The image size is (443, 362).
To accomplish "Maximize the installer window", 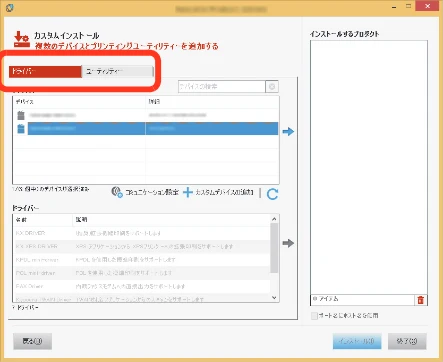I will (x=408, y=7).
